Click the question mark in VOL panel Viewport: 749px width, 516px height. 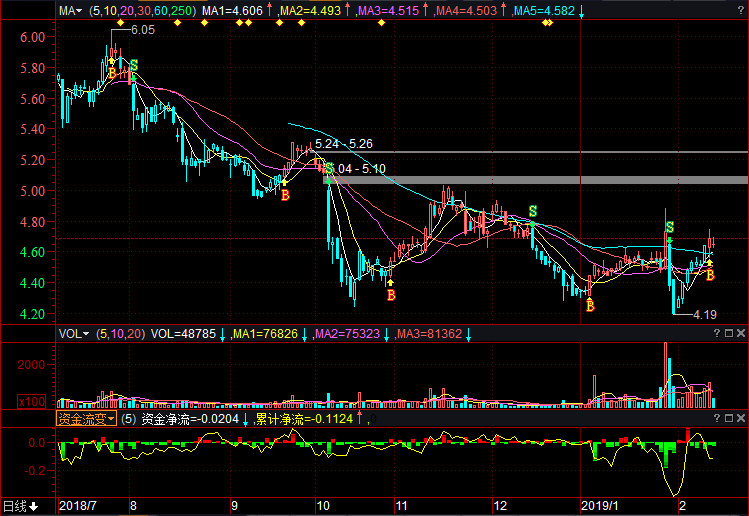coord(716,333)
